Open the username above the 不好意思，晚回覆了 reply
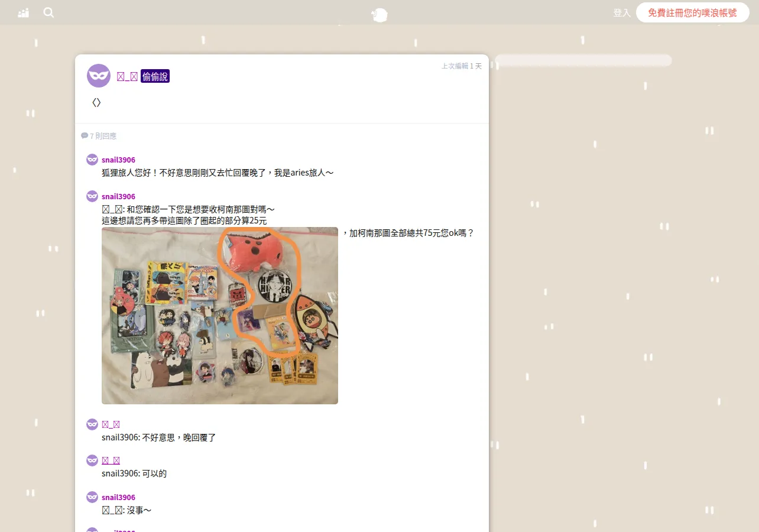The height and width of the screenshot is (532, 759). [111, 424]
